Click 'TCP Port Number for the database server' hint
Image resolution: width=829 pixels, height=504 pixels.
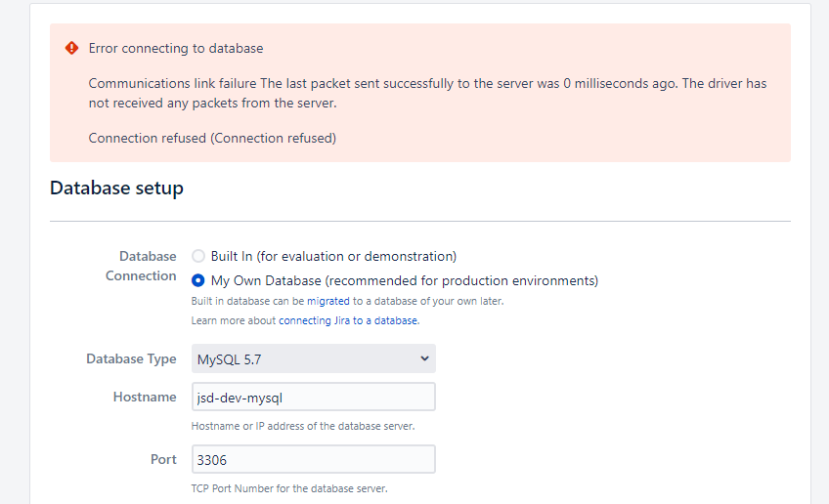coord(289,488)
